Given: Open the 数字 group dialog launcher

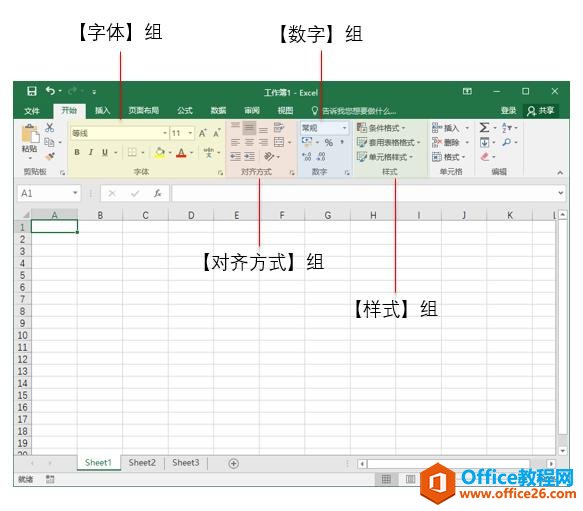Looking at the screenshot, I should click(x=347, y=173).
